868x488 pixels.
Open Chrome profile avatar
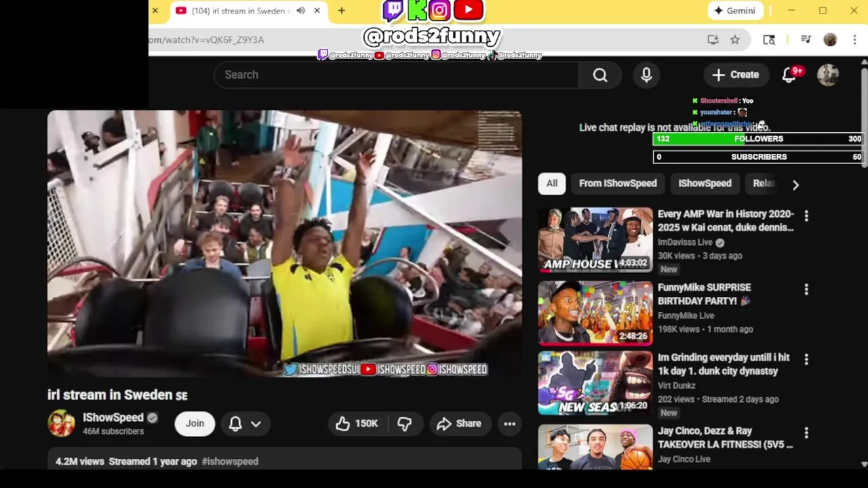830,39
